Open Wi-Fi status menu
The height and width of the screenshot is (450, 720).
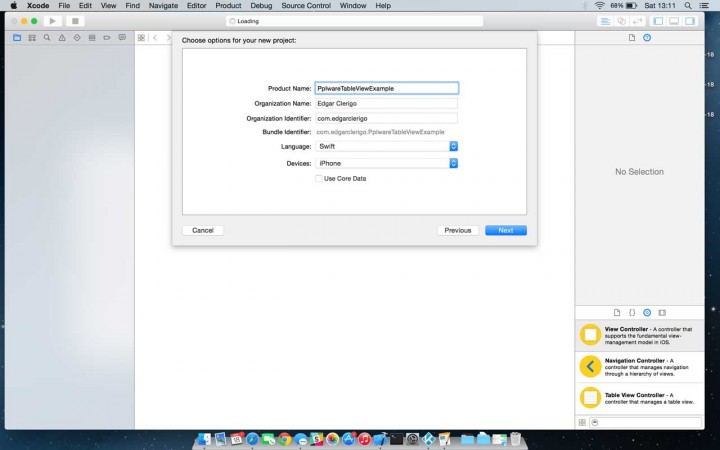[599, 6]
